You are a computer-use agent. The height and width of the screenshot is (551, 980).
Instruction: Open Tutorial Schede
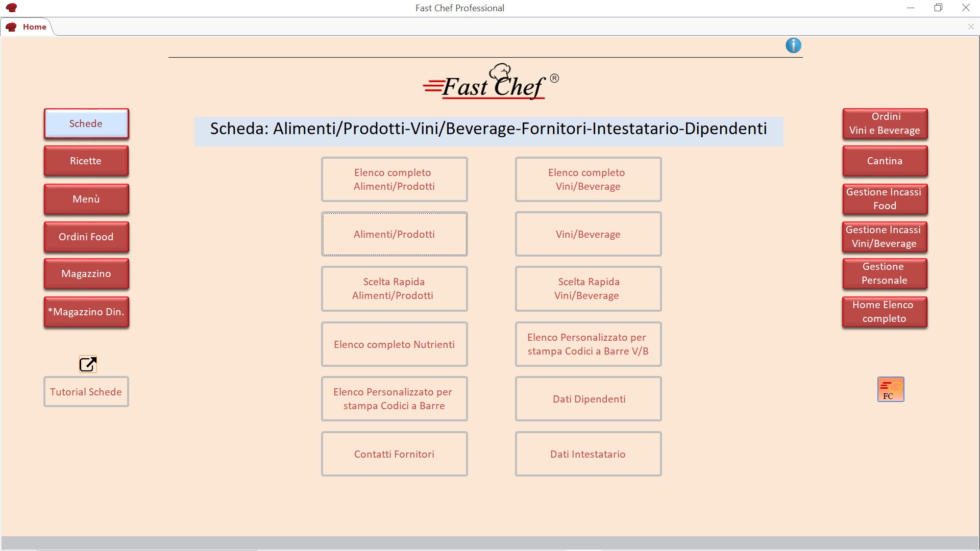click(x=86, y=392)
